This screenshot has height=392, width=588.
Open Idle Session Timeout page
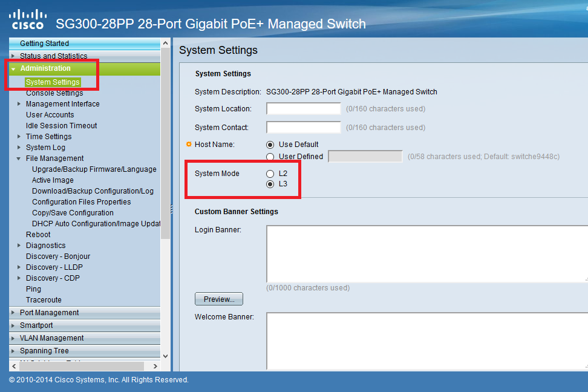pos(62,126)
